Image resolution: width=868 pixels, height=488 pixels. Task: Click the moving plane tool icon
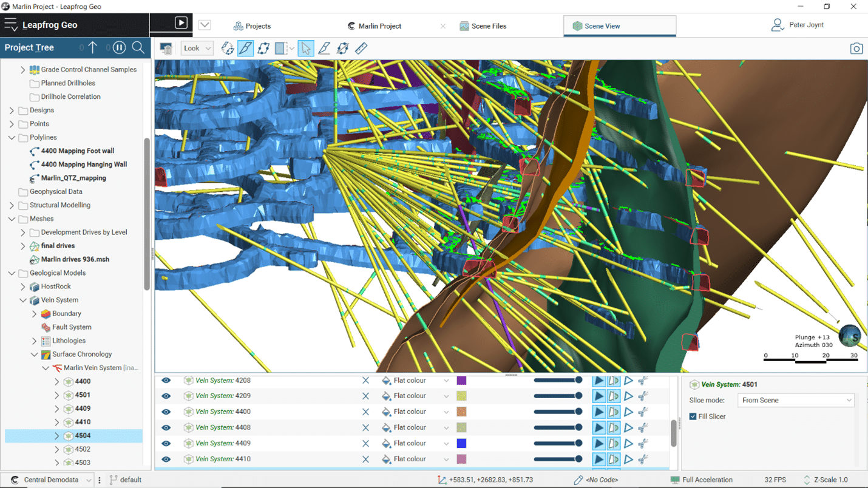(263, 49)
